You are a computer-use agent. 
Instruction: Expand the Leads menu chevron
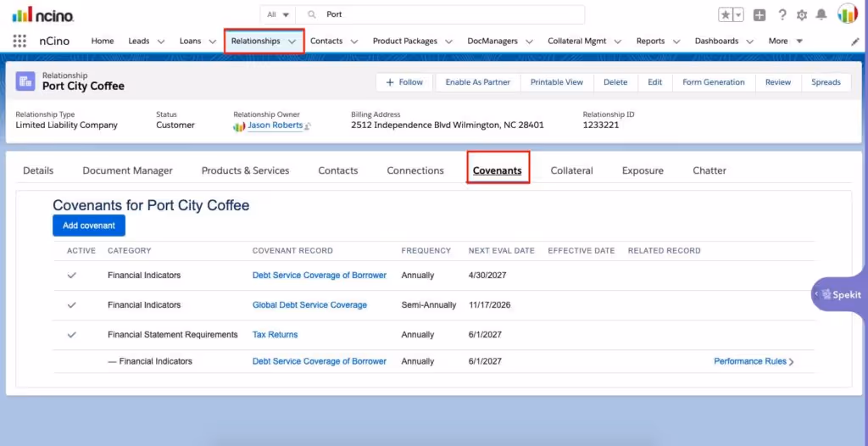(x=161, y=42)
